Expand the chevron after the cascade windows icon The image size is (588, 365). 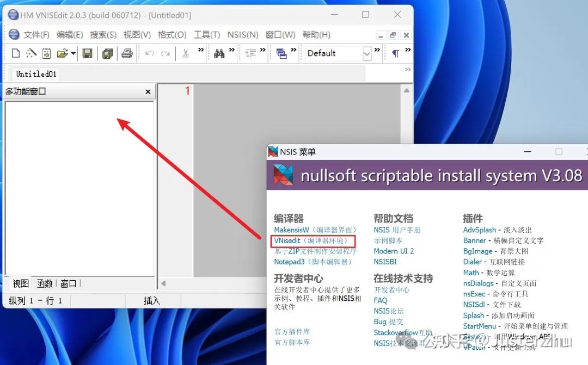tap(293, 50)
